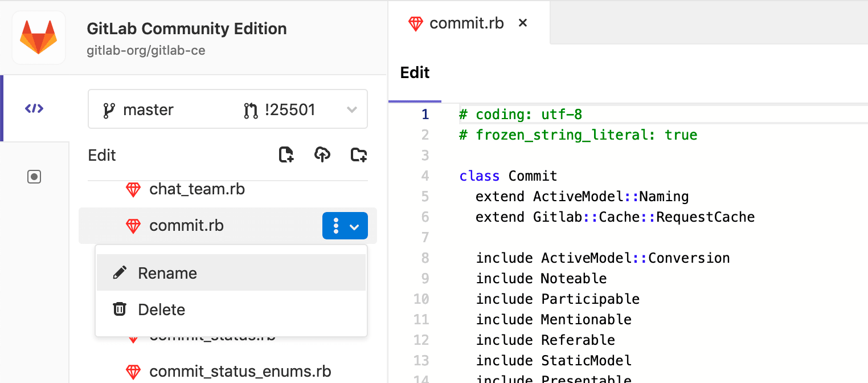Viewport: 868px width, 383px height.
Task: Choose Delete from the context menu
Action: [x=161, y=309]
